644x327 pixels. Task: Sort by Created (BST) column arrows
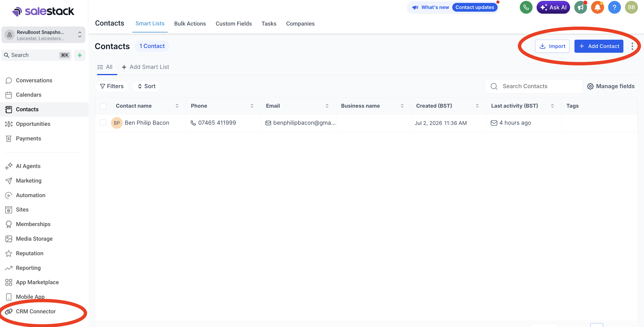477,106
